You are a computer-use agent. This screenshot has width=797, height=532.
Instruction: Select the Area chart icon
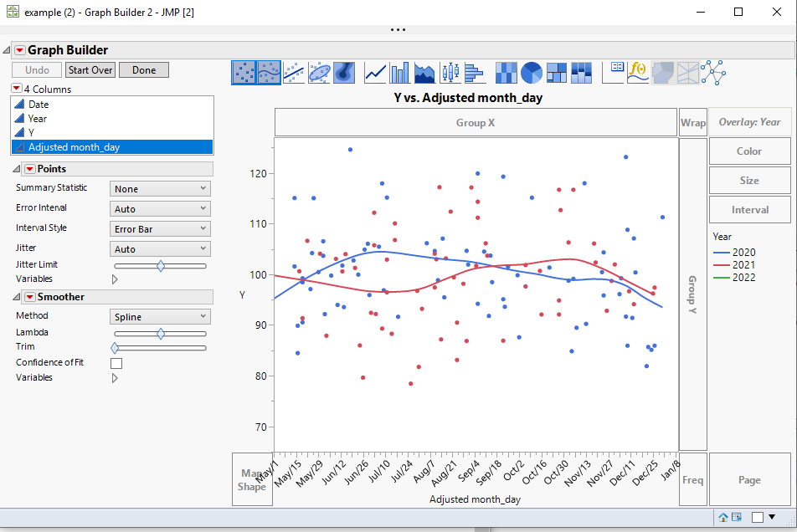tap(424, 73)
